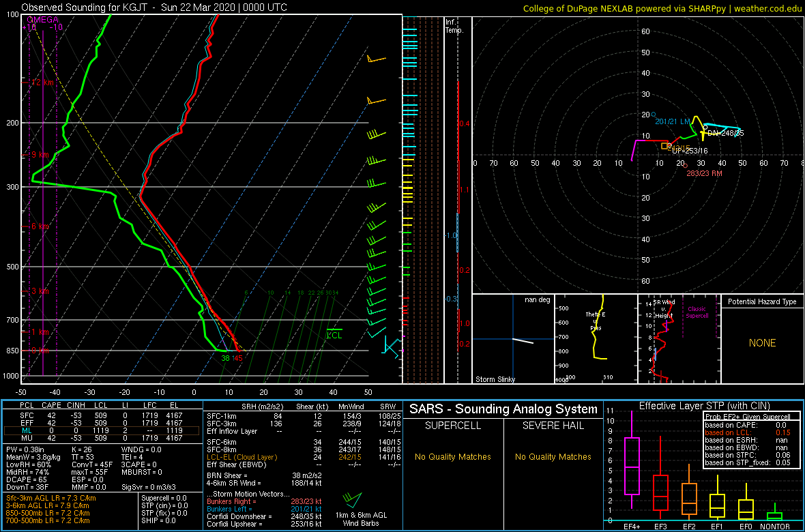Image resolution: width=805 pixels, height=532 pixels.
Task: Click based on STPC: 0.06 line
Action: pos(749,456)
